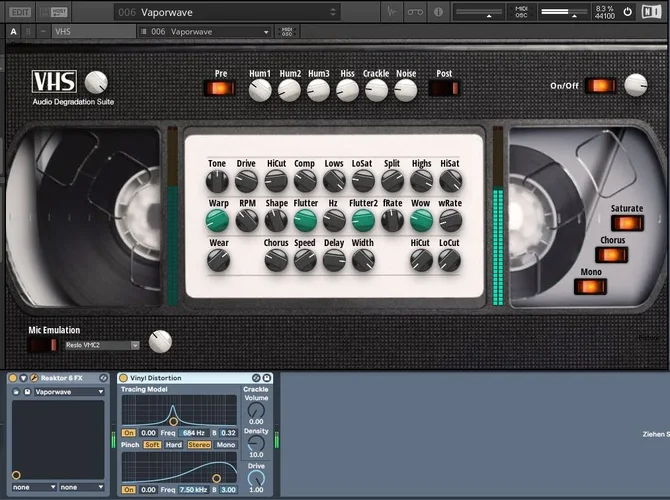Click the Mic Emulation amount knob

(x=160, y=341)
